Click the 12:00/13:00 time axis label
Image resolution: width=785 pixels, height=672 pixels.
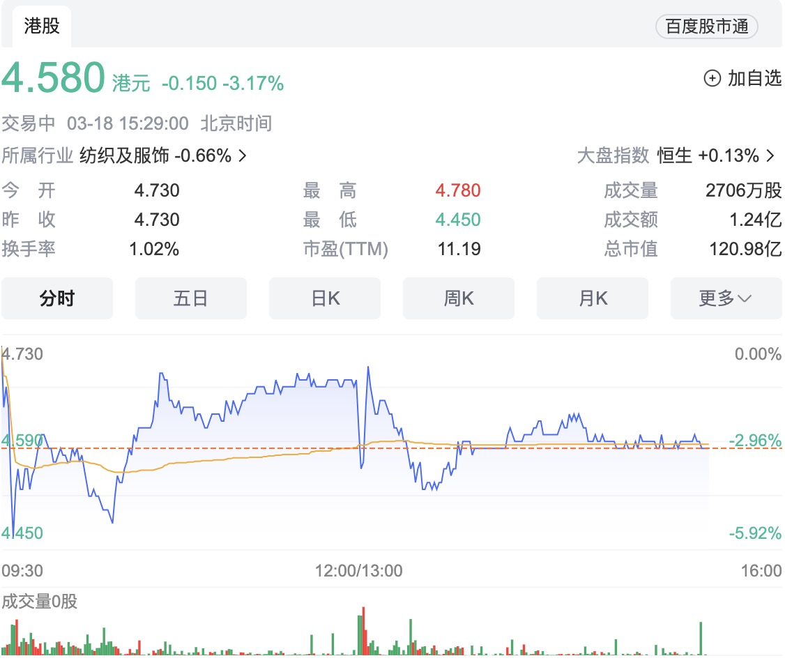pyautogui.click(x=359, y=571)
